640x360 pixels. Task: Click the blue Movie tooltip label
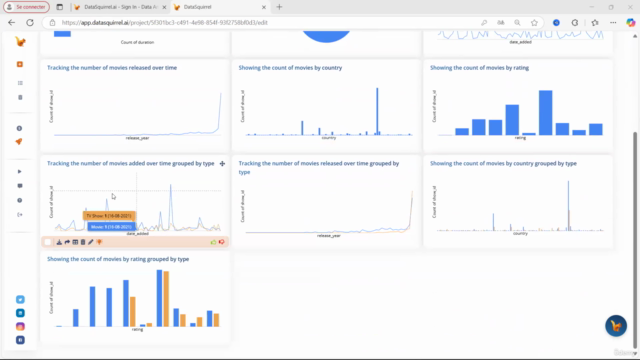(x=111, y=227)
